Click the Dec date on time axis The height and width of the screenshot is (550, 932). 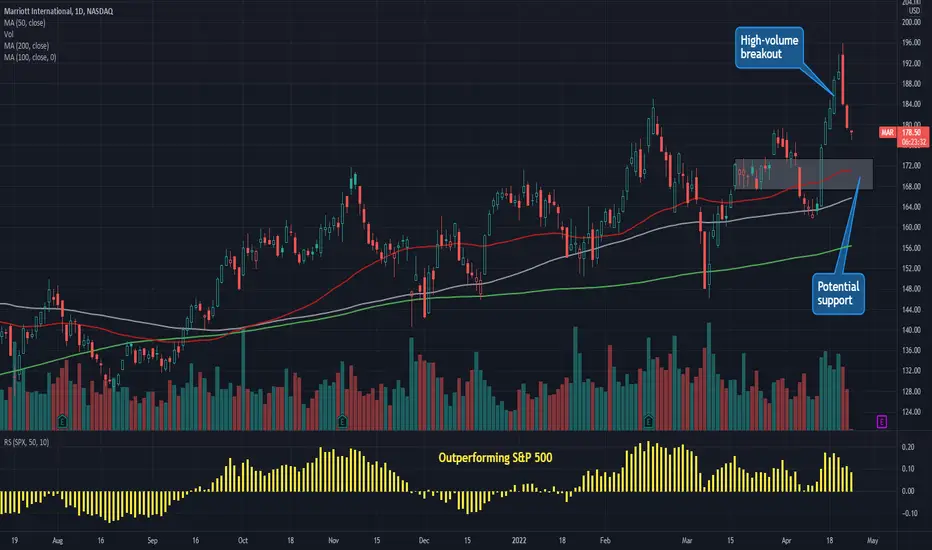(x=424, y=540)
